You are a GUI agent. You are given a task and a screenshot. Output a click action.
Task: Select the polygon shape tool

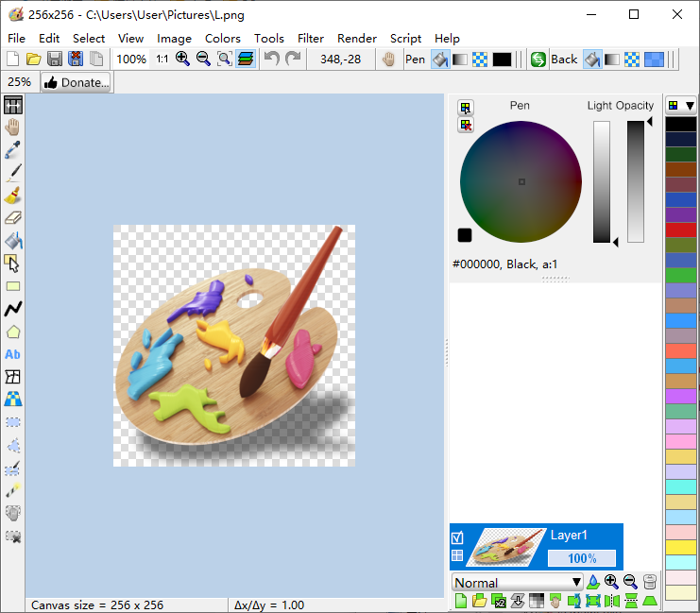[13, 332]
